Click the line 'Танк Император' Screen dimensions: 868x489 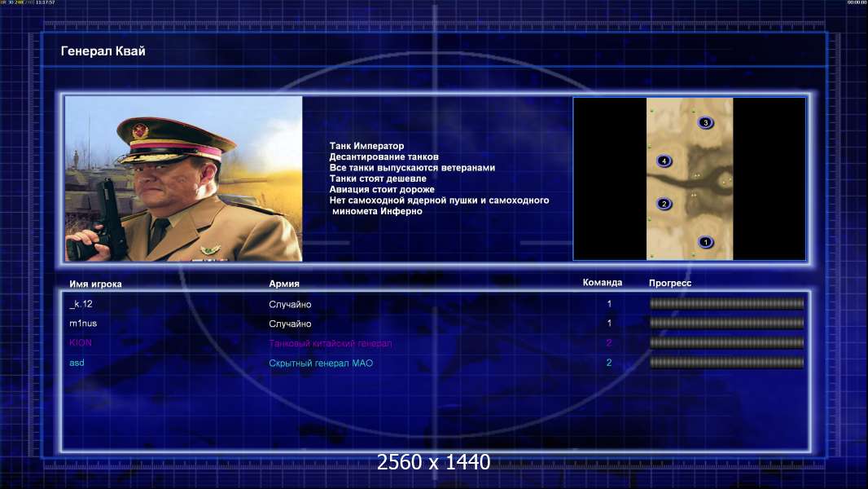pyautogui.click(x=366, y=146)
